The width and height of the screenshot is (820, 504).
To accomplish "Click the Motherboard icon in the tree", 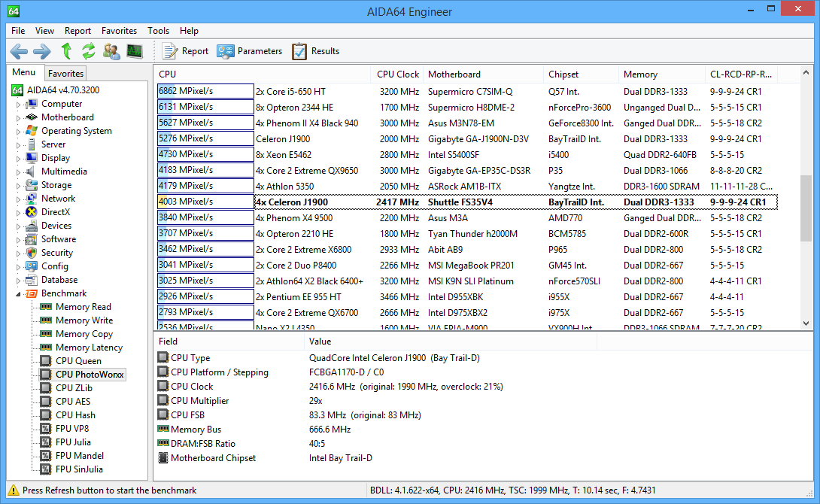I will pyautogui.click(x=32, y=117).
